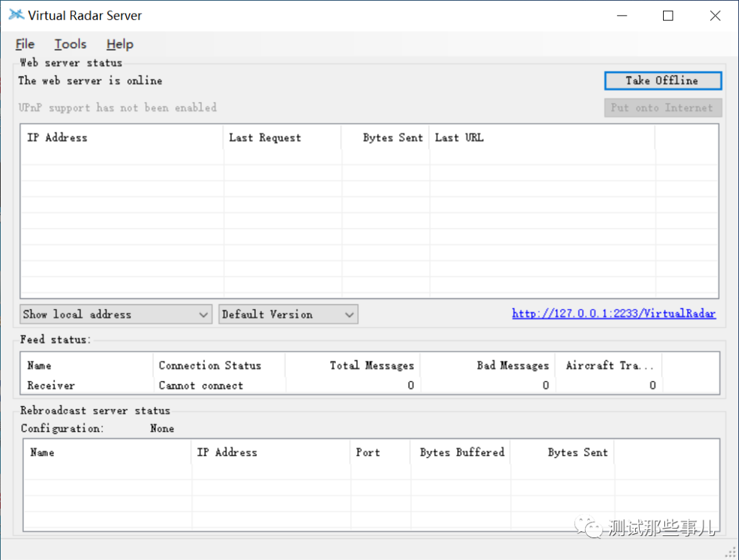
Task: Click the Last URL column header
Action: tap(542, 137)
